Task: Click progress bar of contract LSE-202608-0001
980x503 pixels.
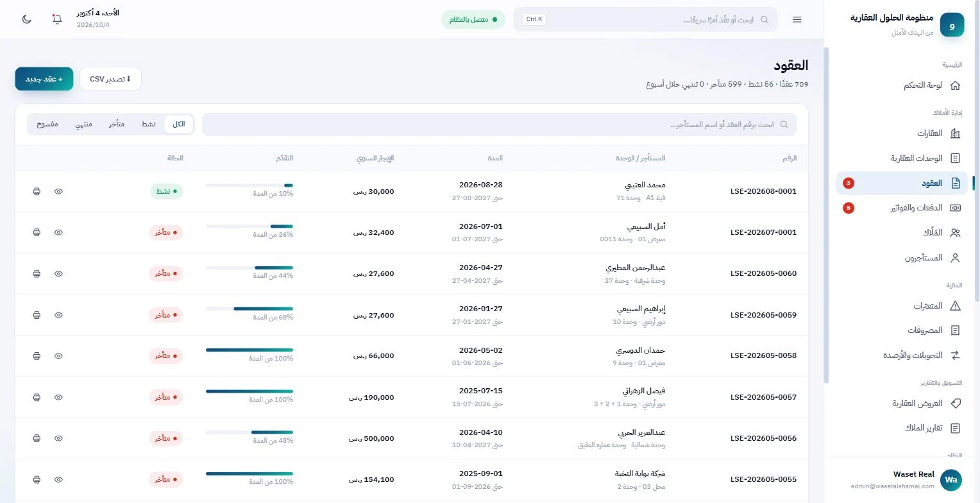Action: point(249,185)
